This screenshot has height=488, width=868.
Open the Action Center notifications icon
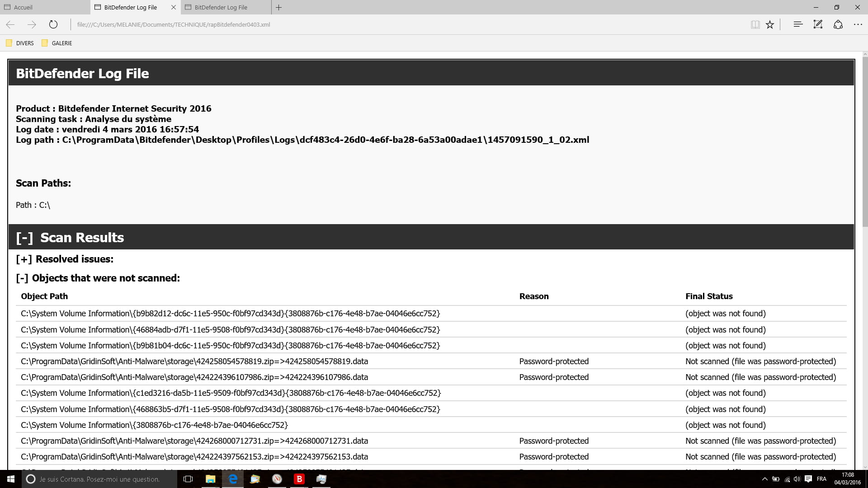coord(808,479)
